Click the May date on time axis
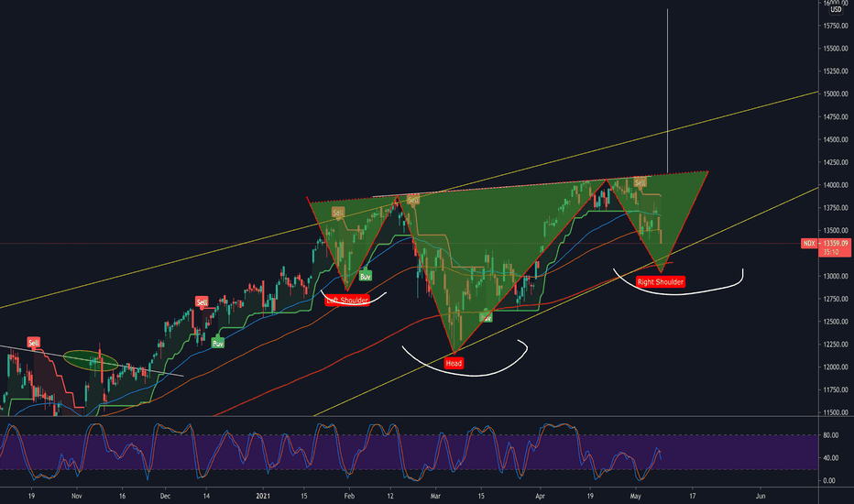The height and width of the screenshot is (504, 854). click(635, 497)
